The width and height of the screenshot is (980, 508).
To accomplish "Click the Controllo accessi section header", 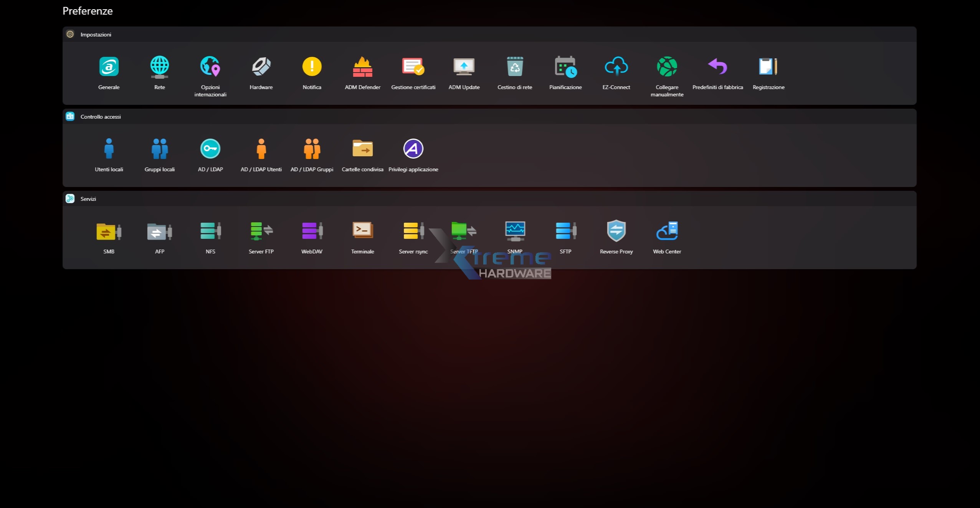I will tap(100, 117).
